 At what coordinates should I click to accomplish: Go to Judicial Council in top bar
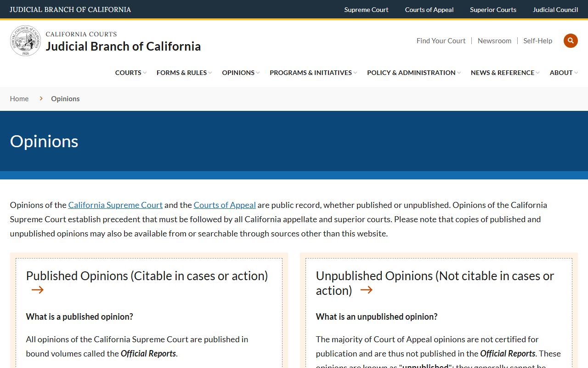tap(555, 10)
